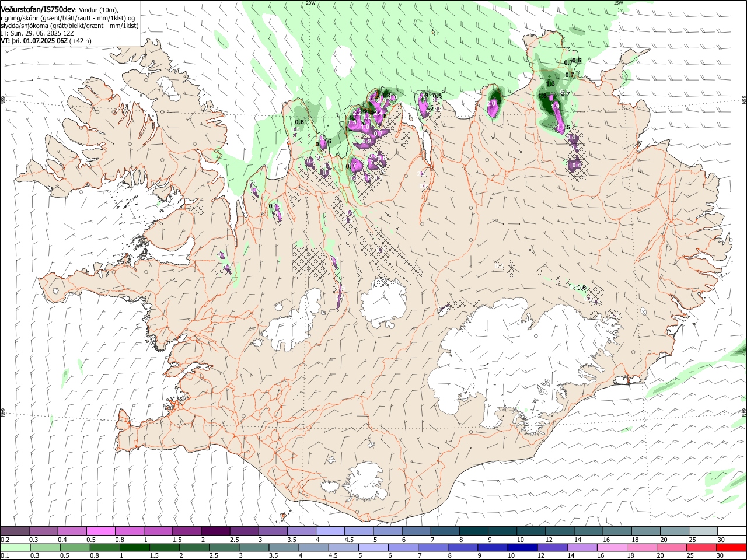Pick the palest green swatch at 0.1
This screenshot has height=560, width=747.
click(x=15, y=547)
